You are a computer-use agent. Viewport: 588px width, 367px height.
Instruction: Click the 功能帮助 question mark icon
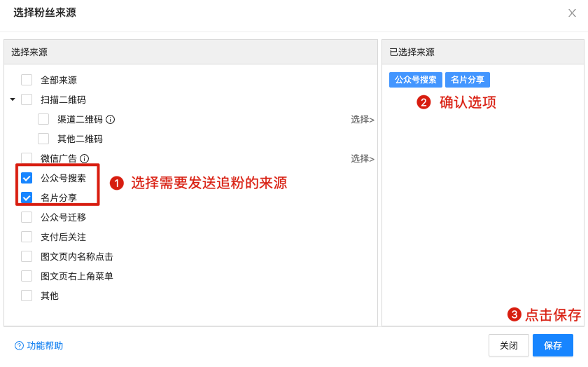19,346
